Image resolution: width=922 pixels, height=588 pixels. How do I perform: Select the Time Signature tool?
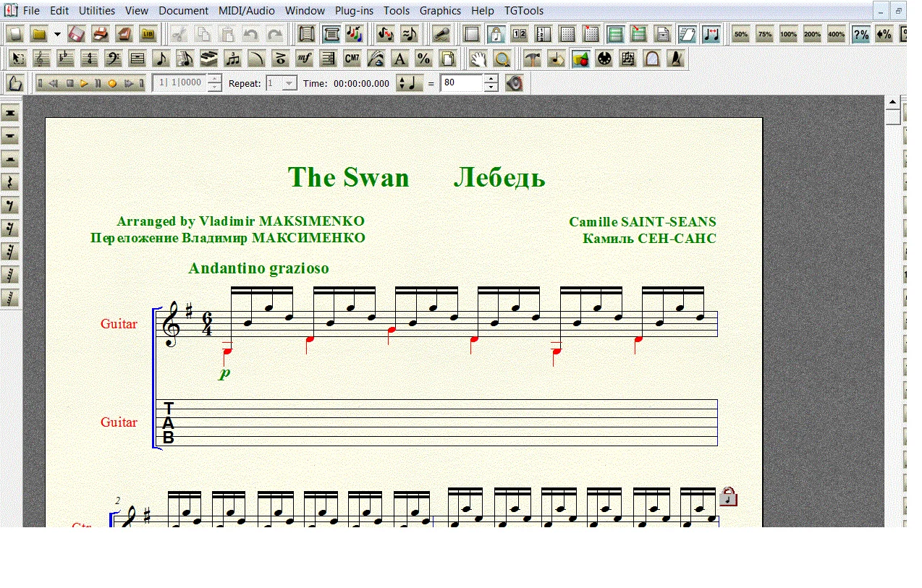(89, 59)
